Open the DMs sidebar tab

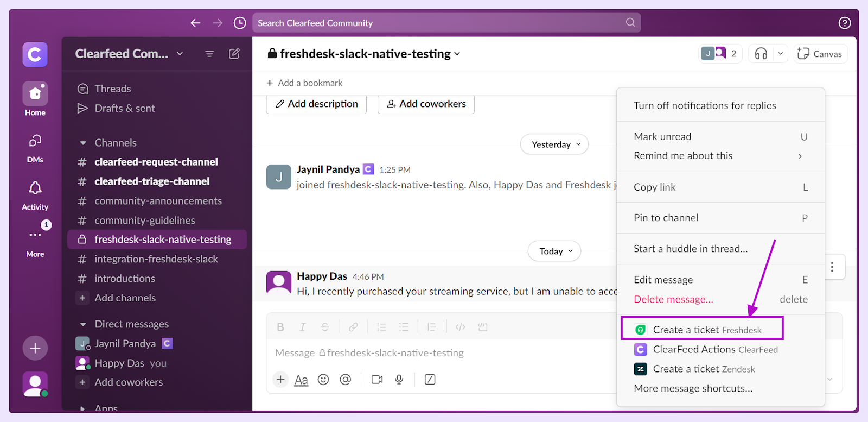coord(35,148)
